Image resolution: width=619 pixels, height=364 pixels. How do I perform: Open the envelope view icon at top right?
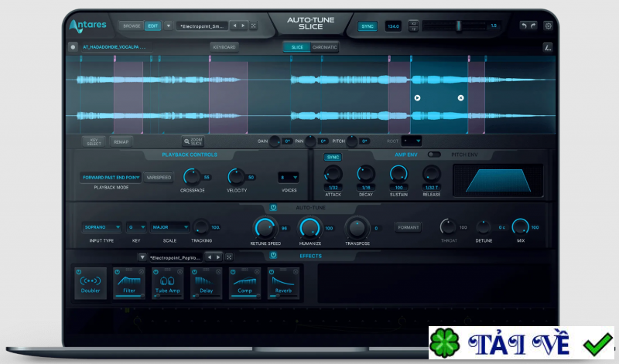(548, 47)
